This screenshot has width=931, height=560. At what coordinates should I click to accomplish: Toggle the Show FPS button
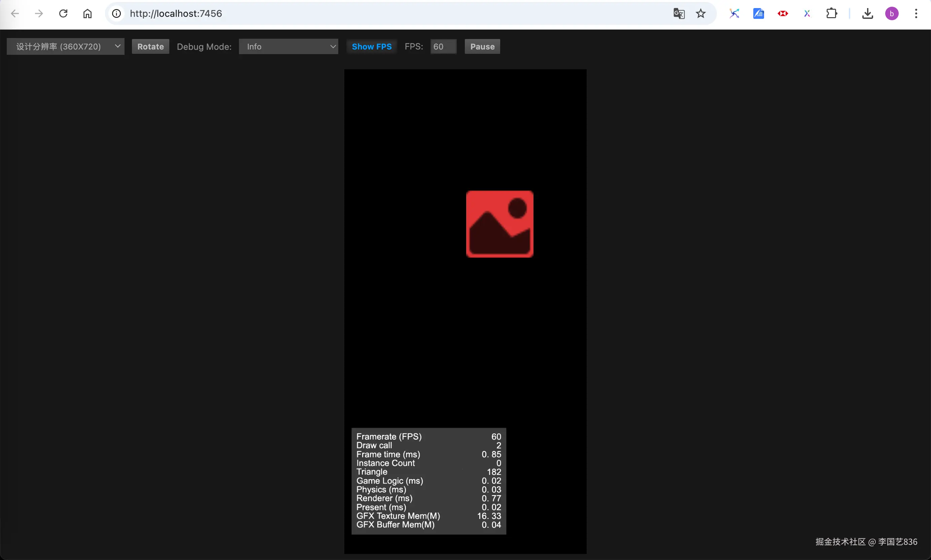click(x=371, y=46)
